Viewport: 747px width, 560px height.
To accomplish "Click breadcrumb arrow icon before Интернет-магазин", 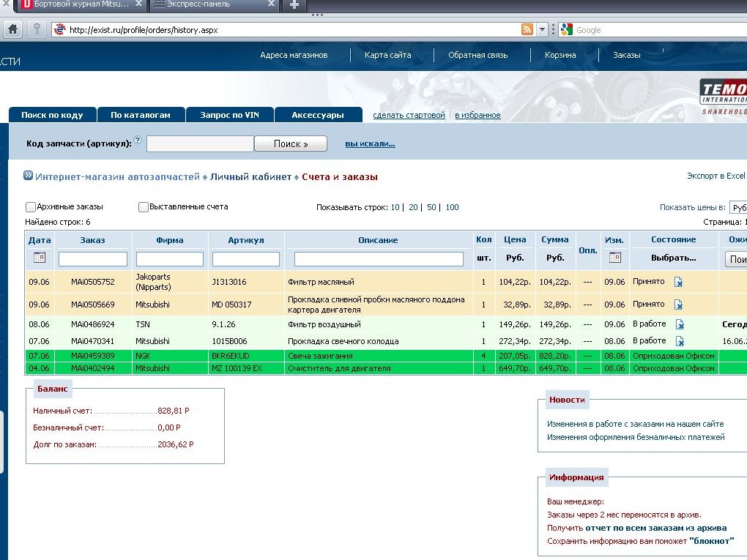I will (28, 176).
